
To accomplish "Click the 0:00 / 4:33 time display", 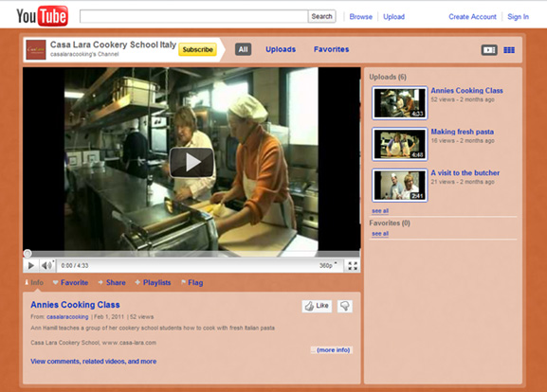I will coord(75,265).
